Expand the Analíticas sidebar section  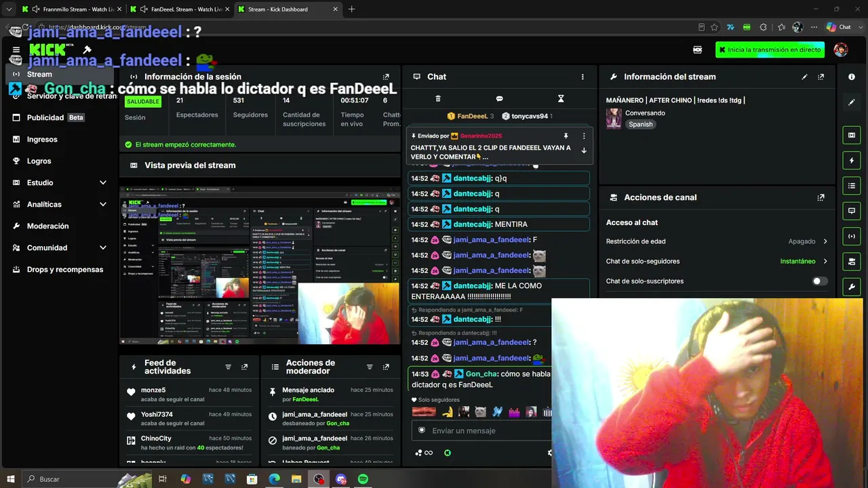(103, 205)
